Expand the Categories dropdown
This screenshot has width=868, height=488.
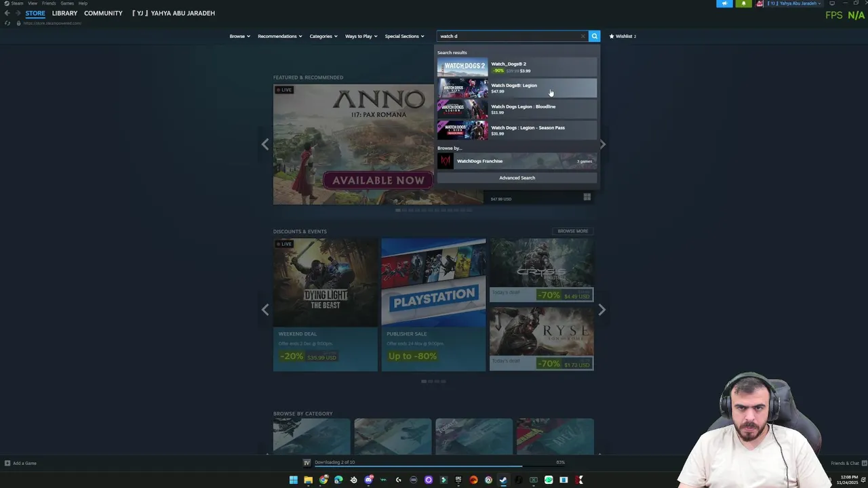point(323,36)
